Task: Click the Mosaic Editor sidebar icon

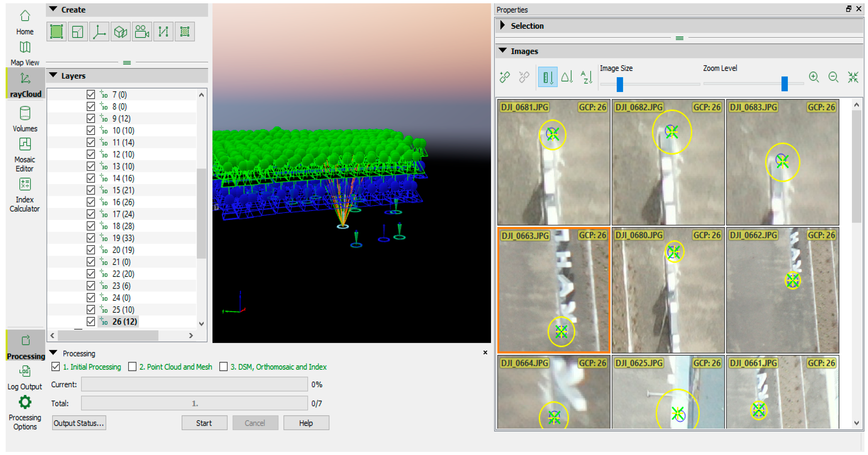Action: [x=25, y=144]
